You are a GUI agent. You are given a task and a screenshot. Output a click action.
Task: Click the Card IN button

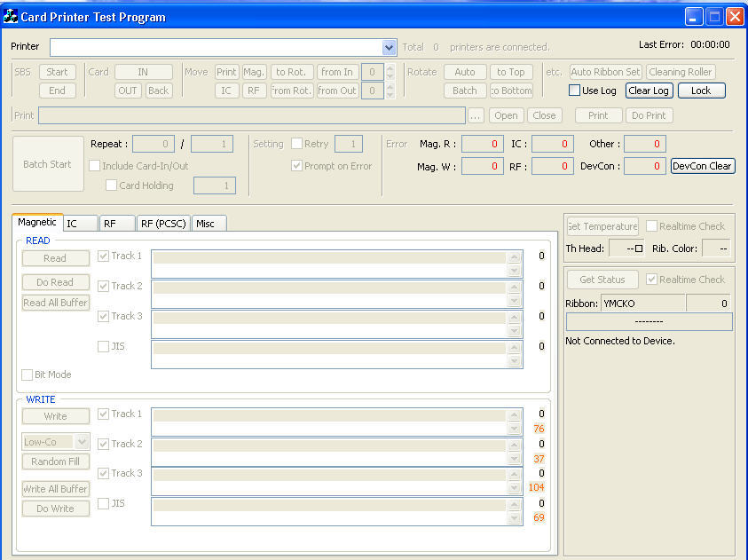tap(143, 72)
